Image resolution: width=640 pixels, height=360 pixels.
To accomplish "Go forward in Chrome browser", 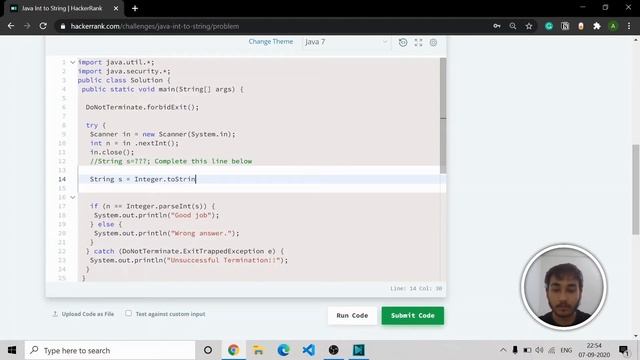I will click(x=27, y=26).
